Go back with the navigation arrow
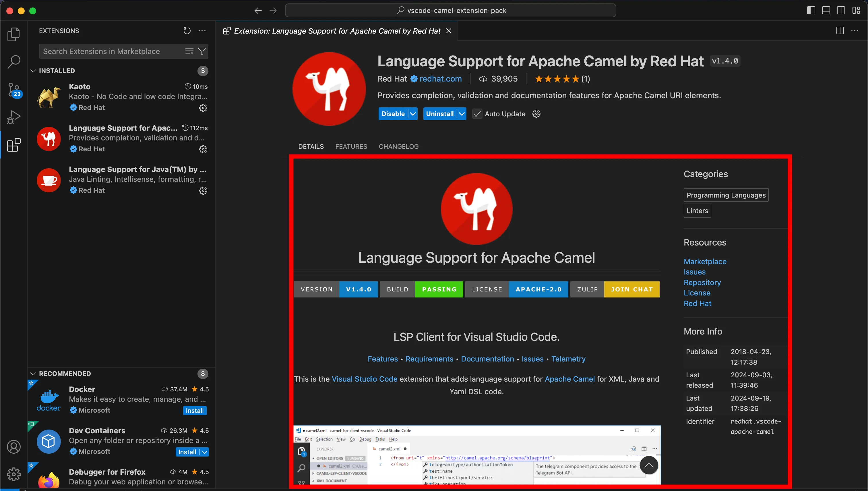 (x=258, y=11)
